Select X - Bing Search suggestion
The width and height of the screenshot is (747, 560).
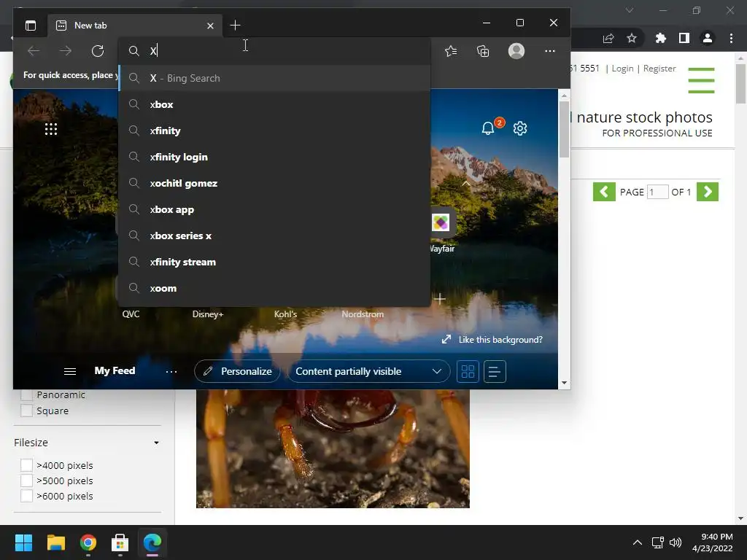point(275,78)
